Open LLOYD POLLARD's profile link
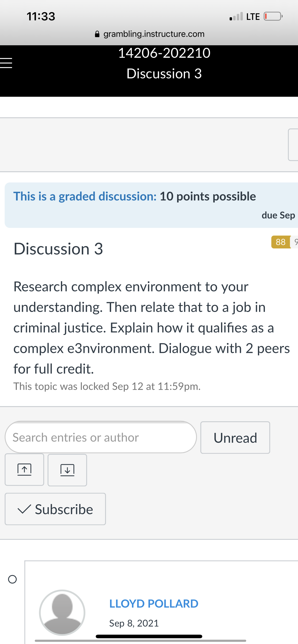 click(x=154, y=604)
